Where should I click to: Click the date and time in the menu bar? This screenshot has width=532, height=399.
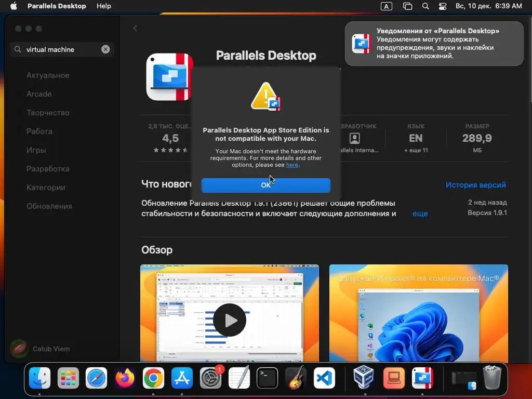[488, 6]
